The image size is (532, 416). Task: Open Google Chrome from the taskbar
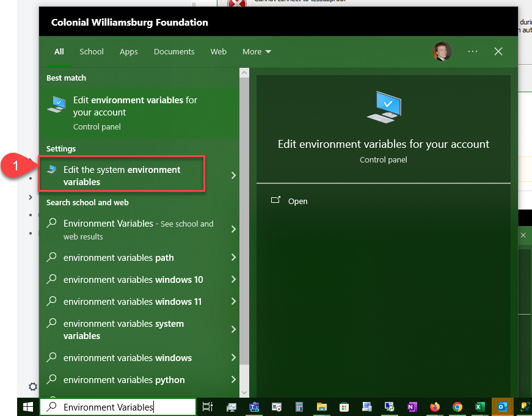[457, 406]
